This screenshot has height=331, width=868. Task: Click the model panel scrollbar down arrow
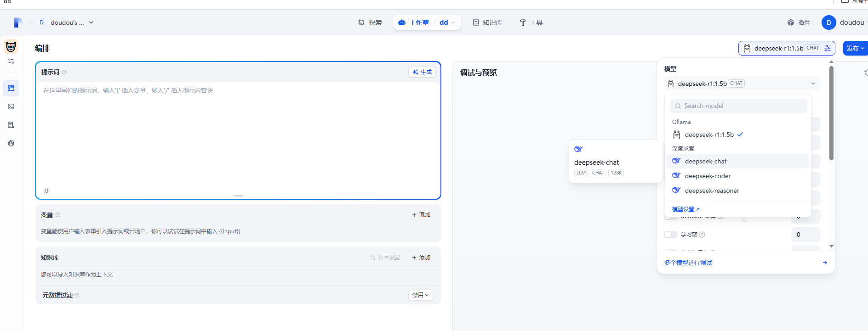pyautogui.click(x=831, y=247)
